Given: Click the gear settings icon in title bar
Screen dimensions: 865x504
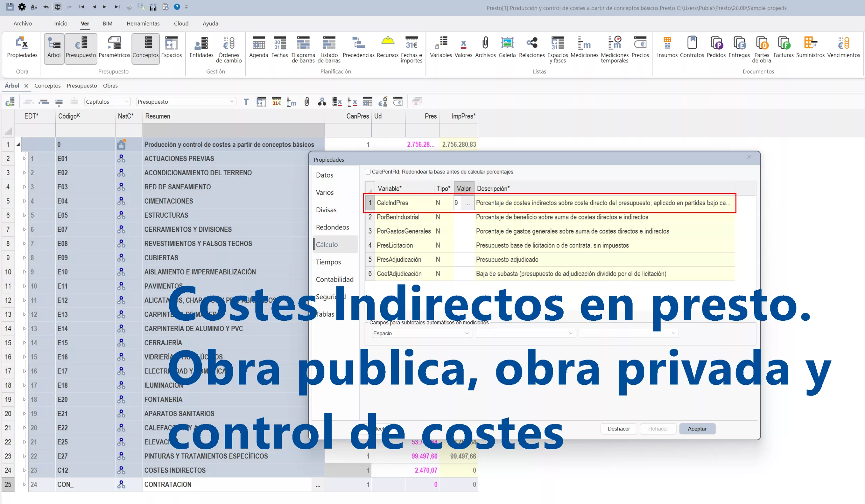Looking at the screenshot, I should (22, 7).
